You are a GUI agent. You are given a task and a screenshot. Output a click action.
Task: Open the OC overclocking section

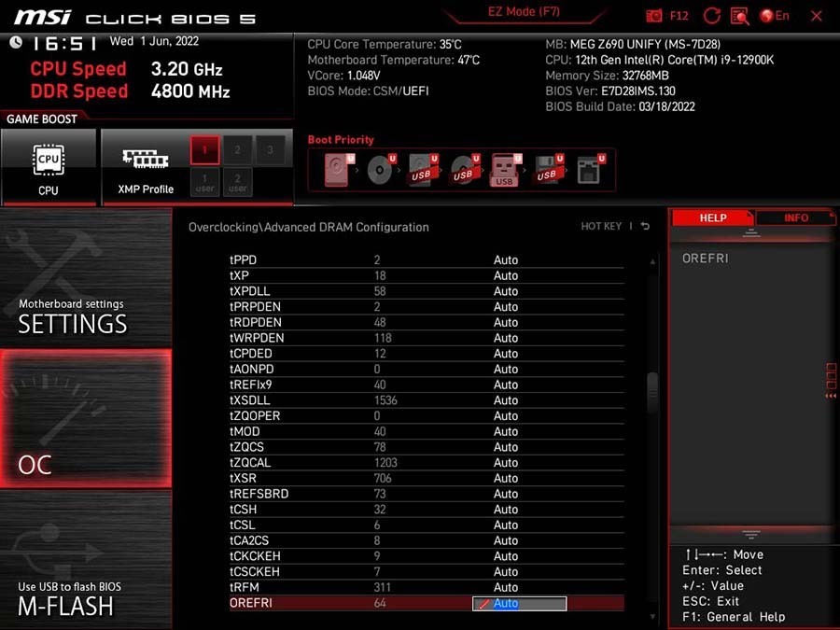coord(86,419)
